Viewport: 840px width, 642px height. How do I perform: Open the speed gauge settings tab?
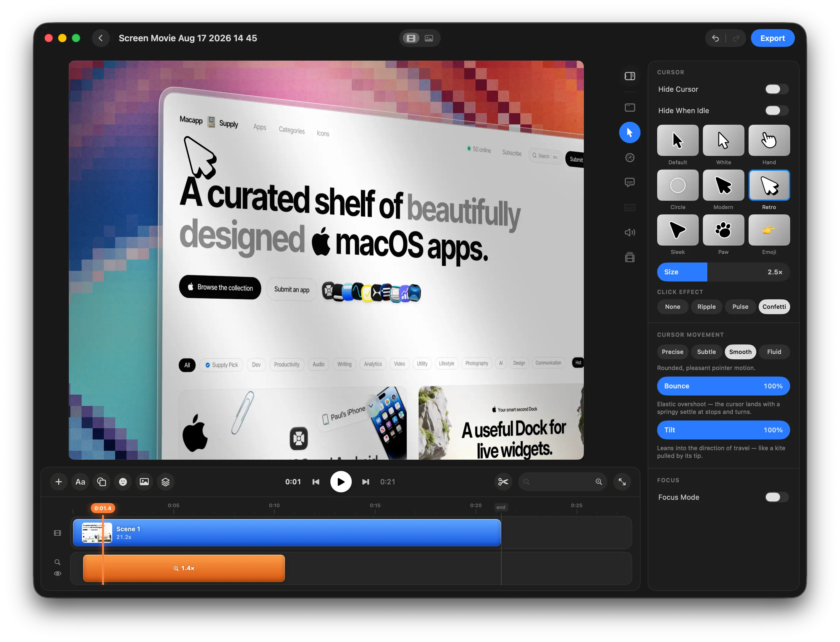(x=630, y=157)
